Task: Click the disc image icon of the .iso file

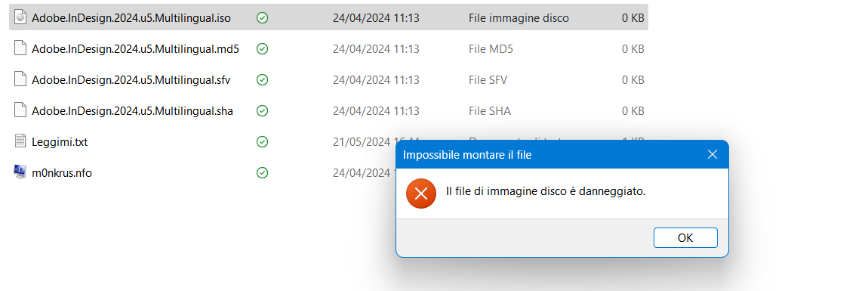Action: coord(20,17)
